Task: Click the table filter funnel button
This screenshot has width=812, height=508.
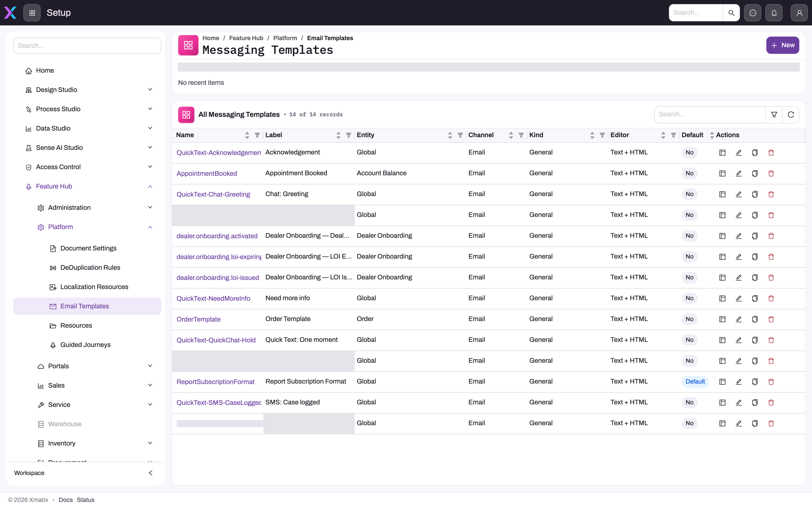Action: (774, 115)
